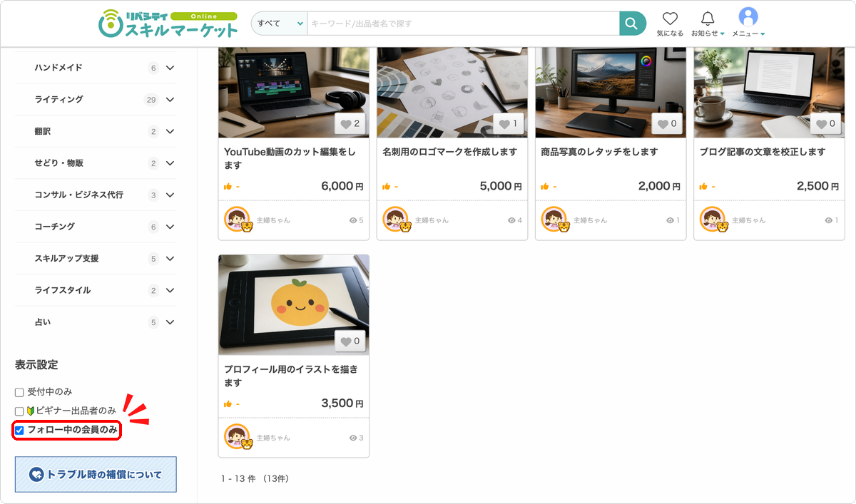
Task: Open 商品写真のレタッチをします title
Action: tap(599, 152)
